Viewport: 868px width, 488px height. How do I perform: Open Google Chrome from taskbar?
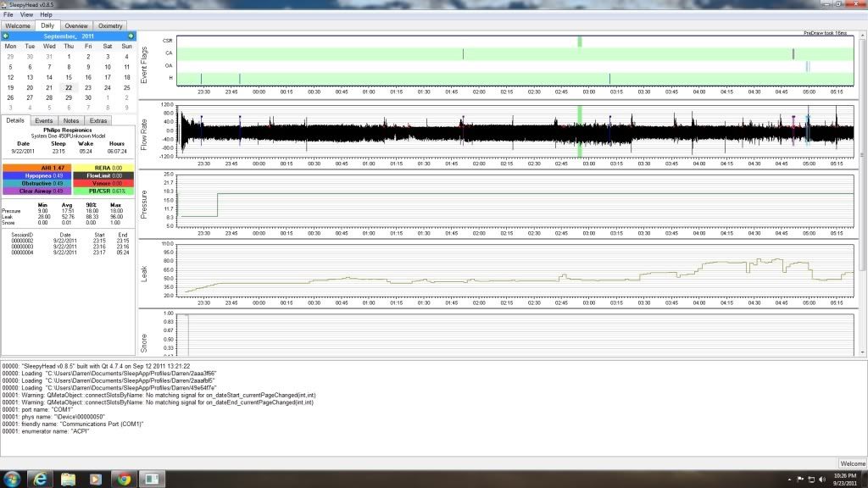click(123, 479)
